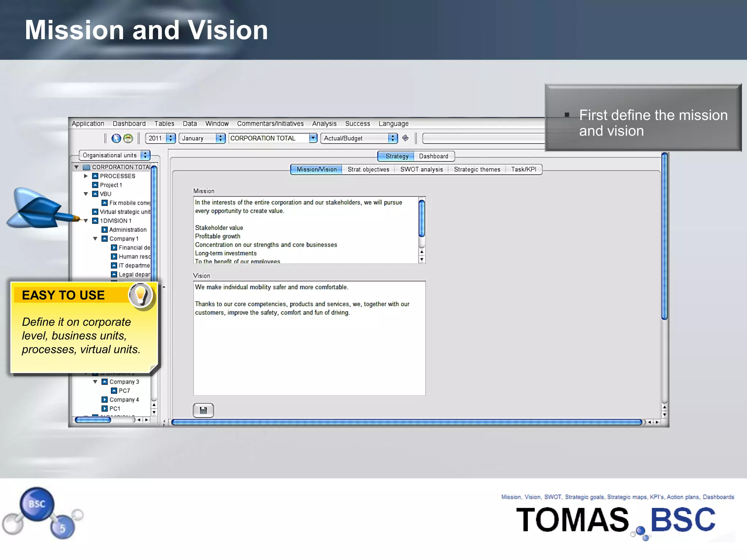Click the floppy disk save button
Viewport: 747px width, 560px height.
pos(203,411)
